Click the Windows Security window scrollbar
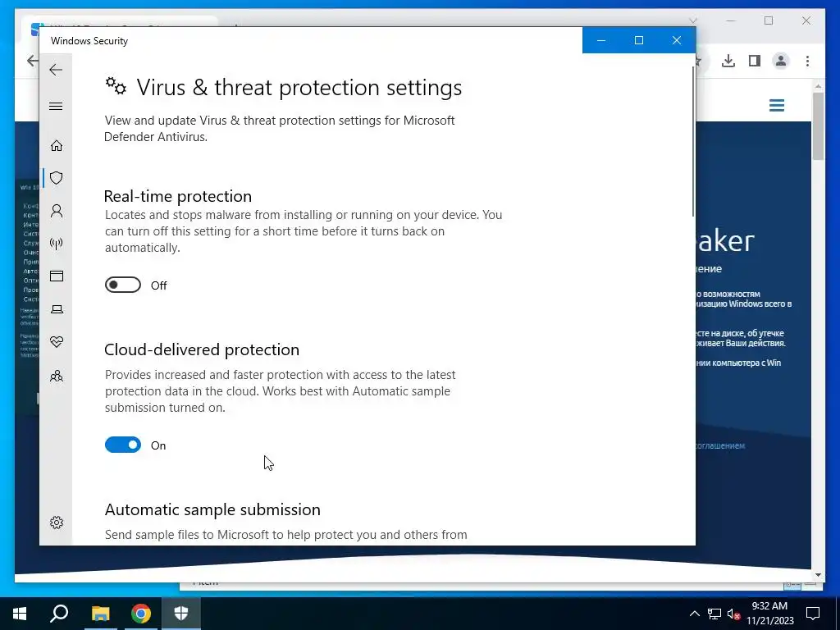840x630 pixels. pos(692,143)
